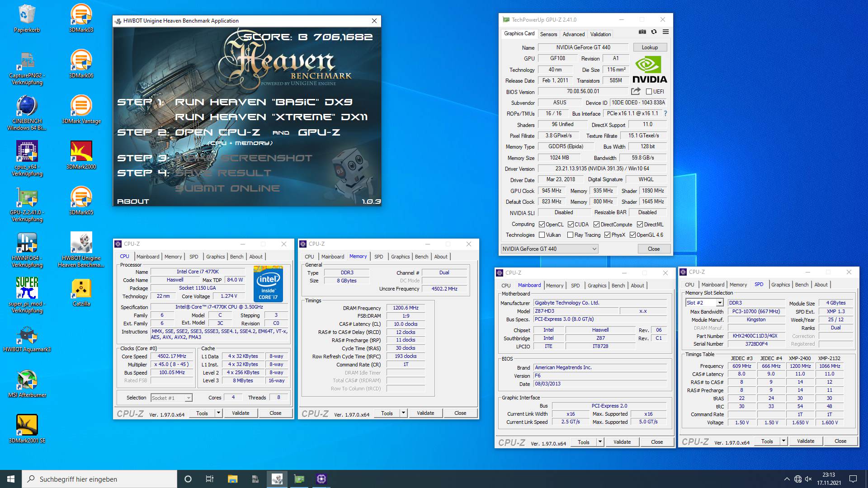Expand Tools arrow in CPU-Z Memory window

click(x=403, y=413)
